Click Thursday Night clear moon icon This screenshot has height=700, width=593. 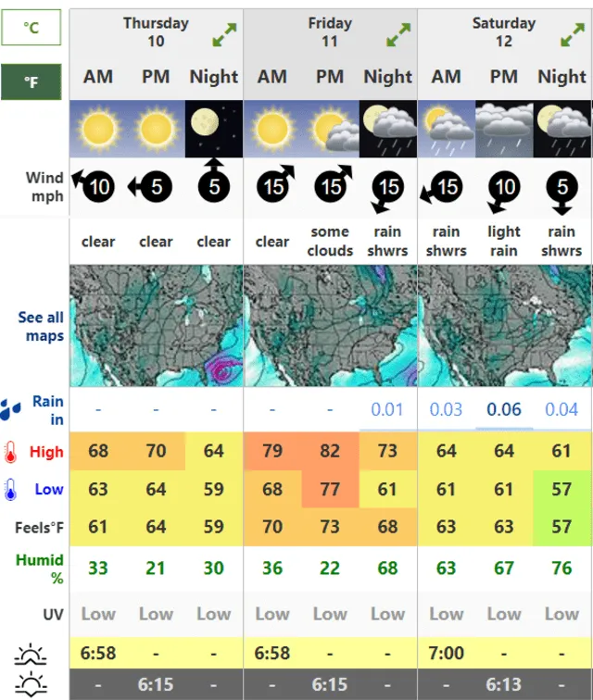[213, 129]
